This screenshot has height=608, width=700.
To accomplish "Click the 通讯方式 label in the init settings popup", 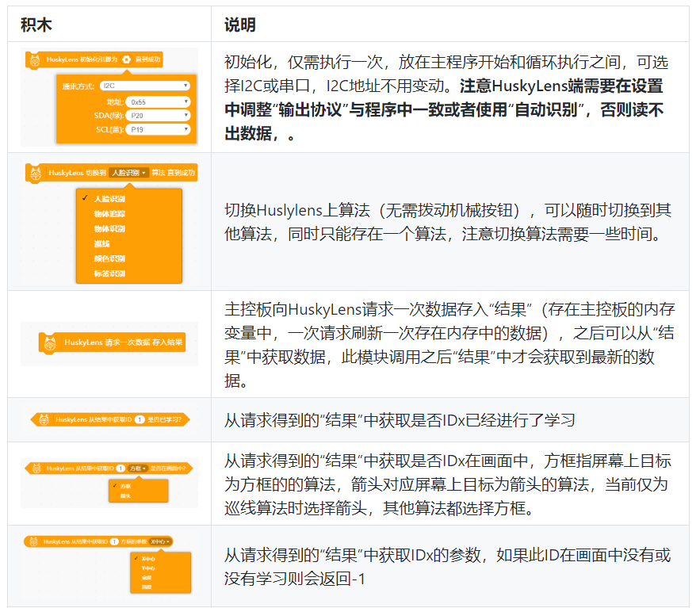I will click(78, 86).
